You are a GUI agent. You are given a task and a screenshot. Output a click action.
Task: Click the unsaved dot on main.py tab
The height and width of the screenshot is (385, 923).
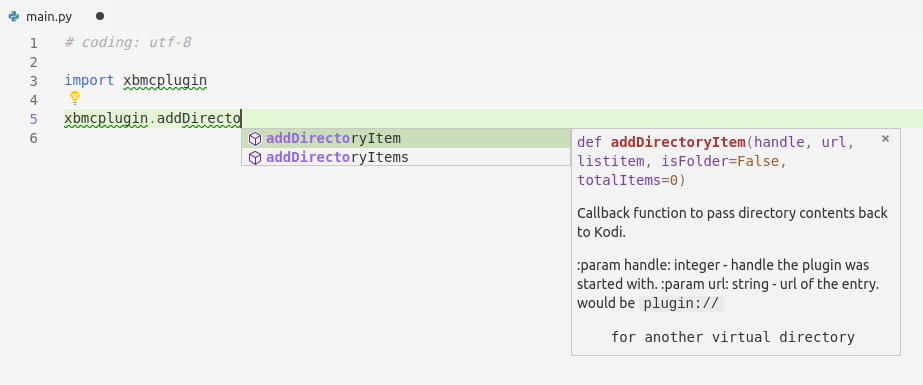click(x=100, y=16)
